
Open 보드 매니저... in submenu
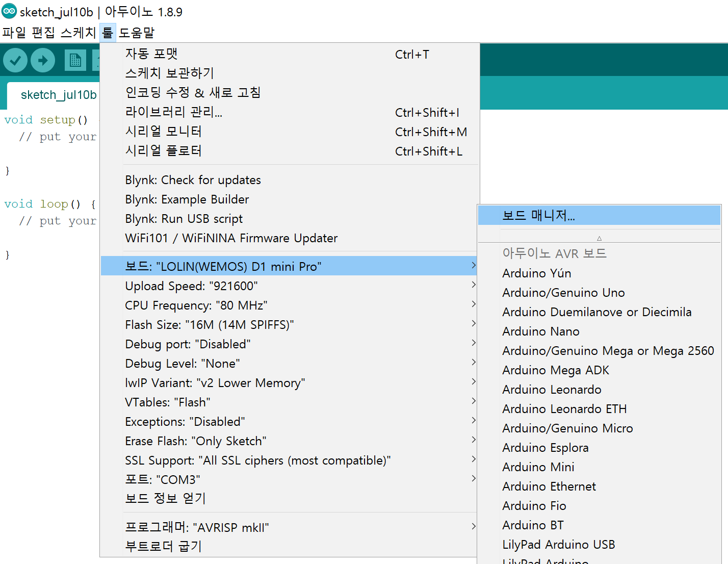coord(599,215)
